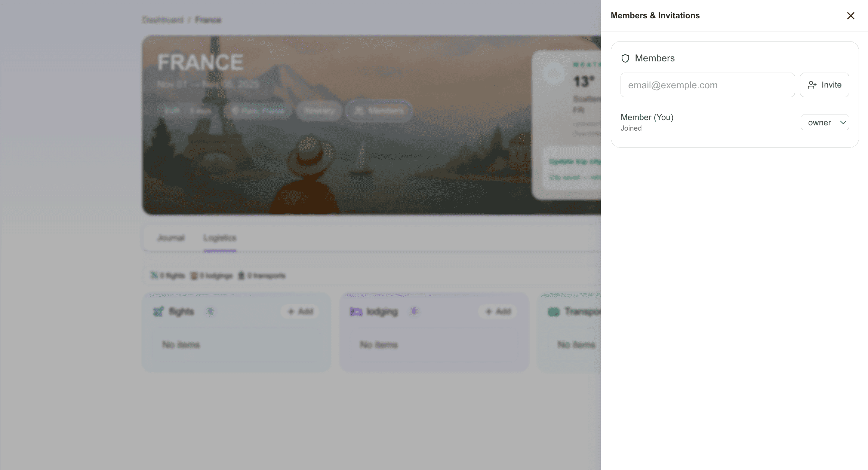Close the Members & Invitations panel
Image resolution: width=868 pixels, height=470 pixels.
[x=850, y=16]
